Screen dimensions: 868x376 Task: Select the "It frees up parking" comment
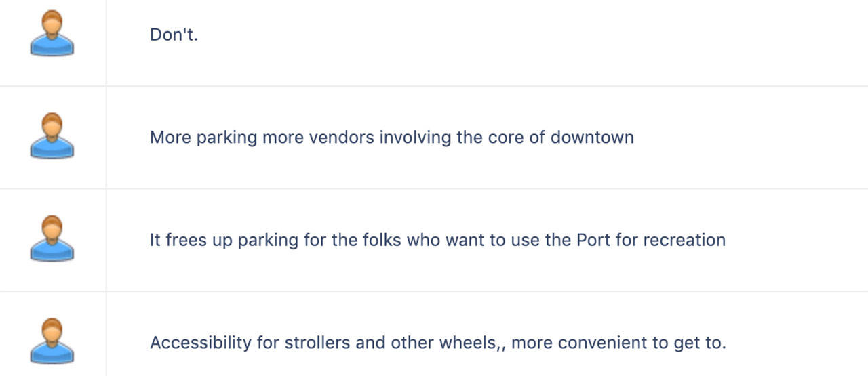coord(437,241)
